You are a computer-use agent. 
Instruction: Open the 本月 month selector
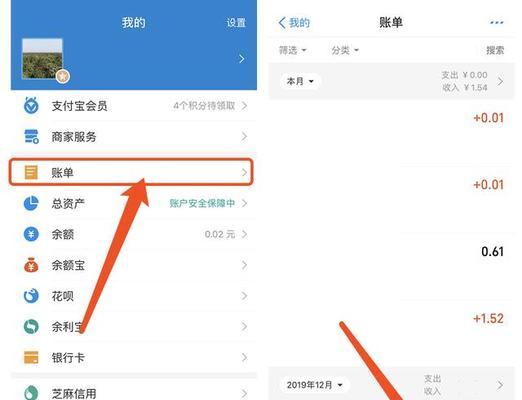pos(300,81)
